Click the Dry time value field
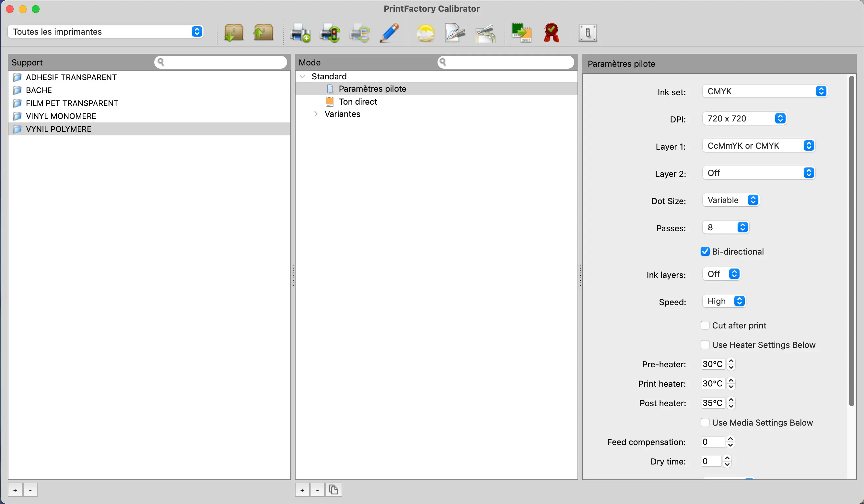 [711, 461]
